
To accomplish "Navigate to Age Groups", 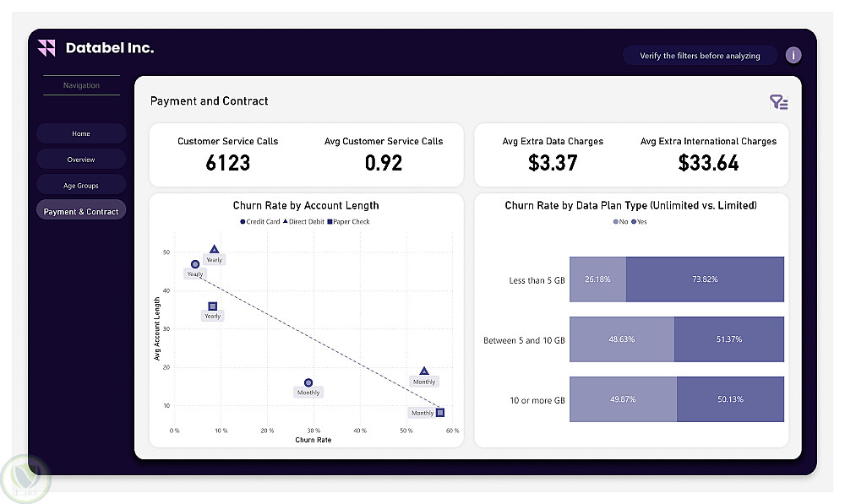I will (x=81, y=186).
